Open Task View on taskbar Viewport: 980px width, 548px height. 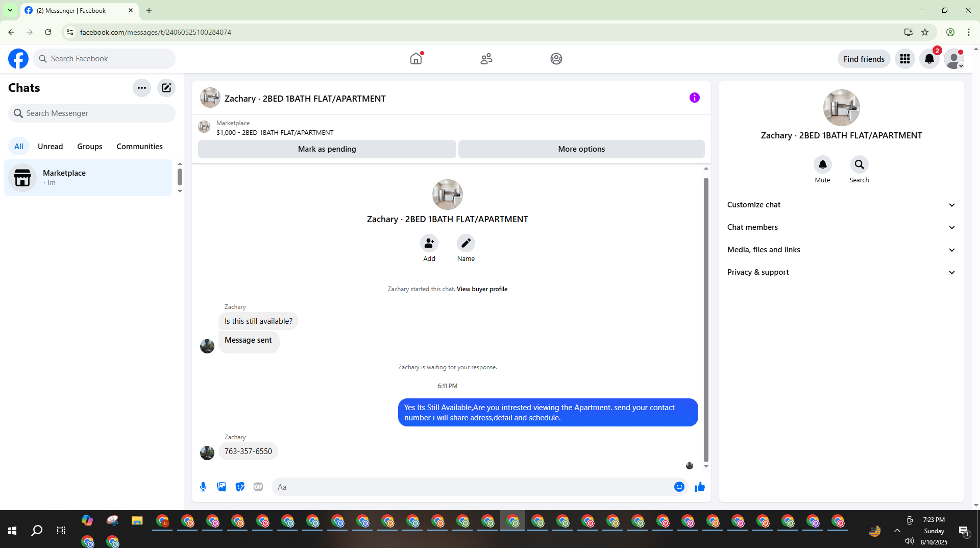point(61,531)
